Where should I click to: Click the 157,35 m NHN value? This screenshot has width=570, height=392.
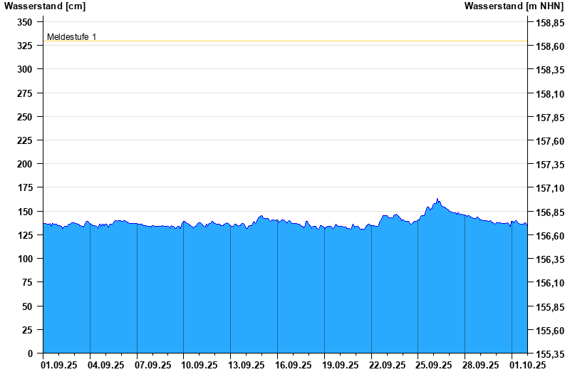pos(550,165)
